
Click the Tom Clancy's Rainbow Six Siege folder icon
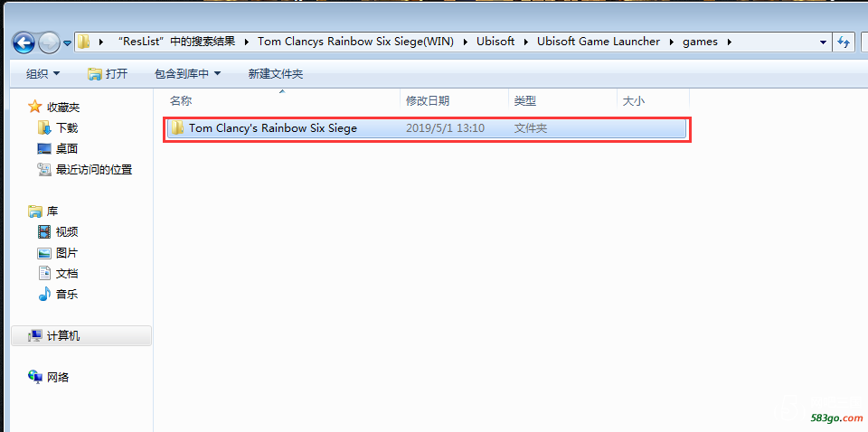177,128
